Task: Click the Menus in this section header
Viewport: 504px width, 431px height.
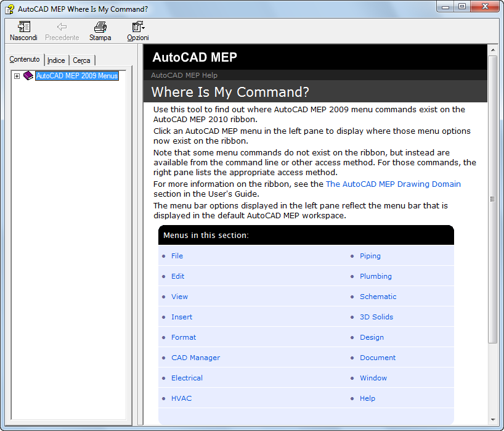Action: (206, 235)
